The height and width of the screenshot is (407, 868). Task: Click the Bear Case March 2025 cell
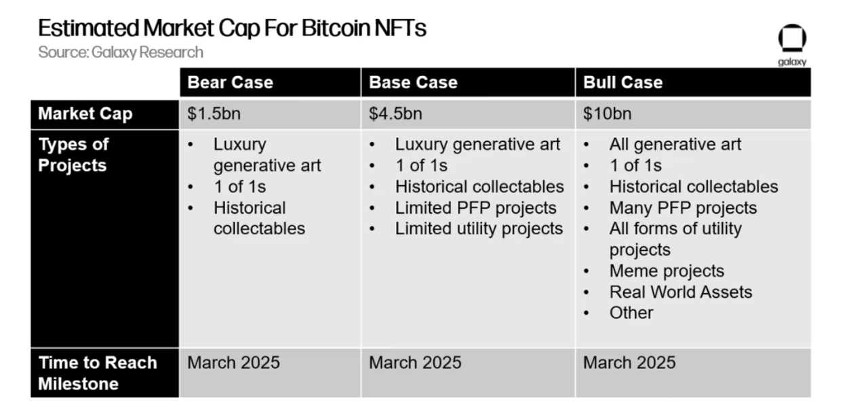(x=233, y=363)
